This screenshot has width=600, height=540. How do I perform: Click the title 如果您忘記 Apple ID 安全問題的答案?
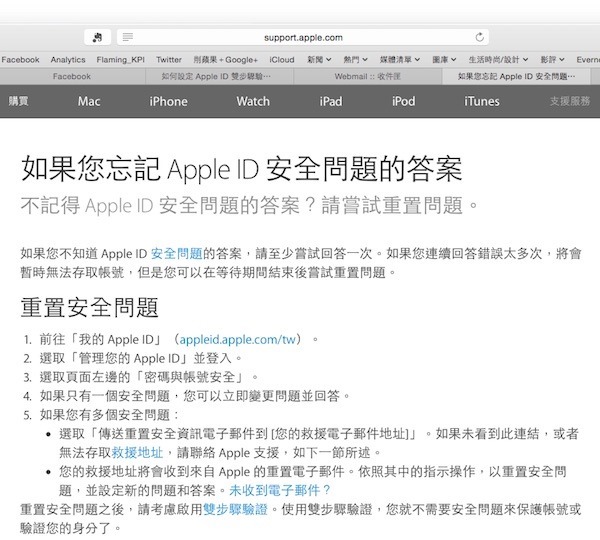241,169
